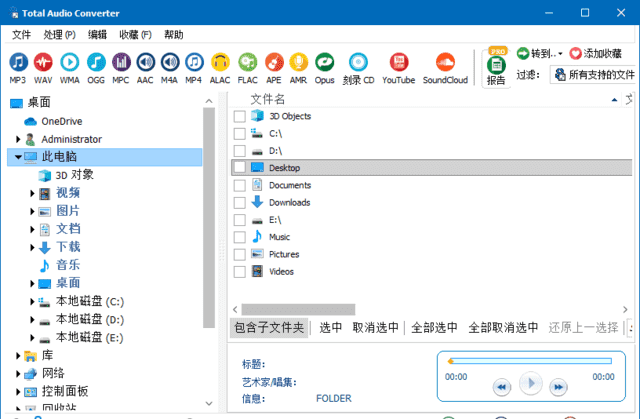Choose Opus format icon
The image size is (640, 419).
point(324,62)
